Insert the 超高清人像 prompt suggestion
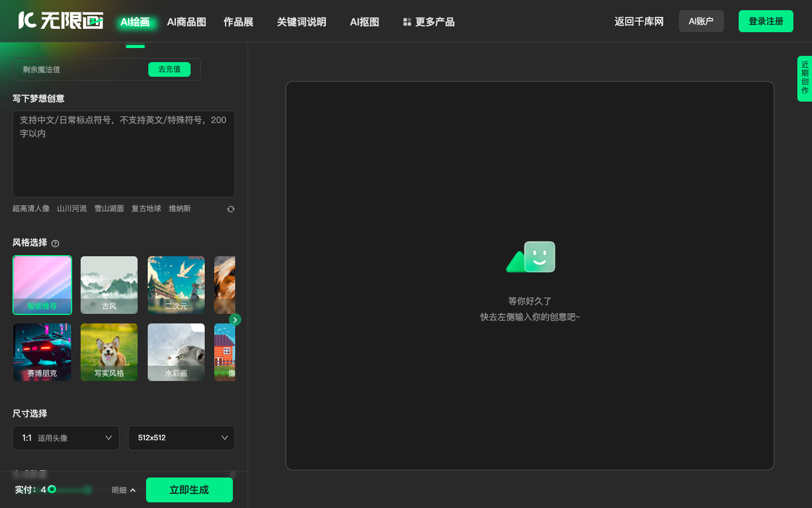Screen dimensions: 812x508 click(x=31, y=209)
